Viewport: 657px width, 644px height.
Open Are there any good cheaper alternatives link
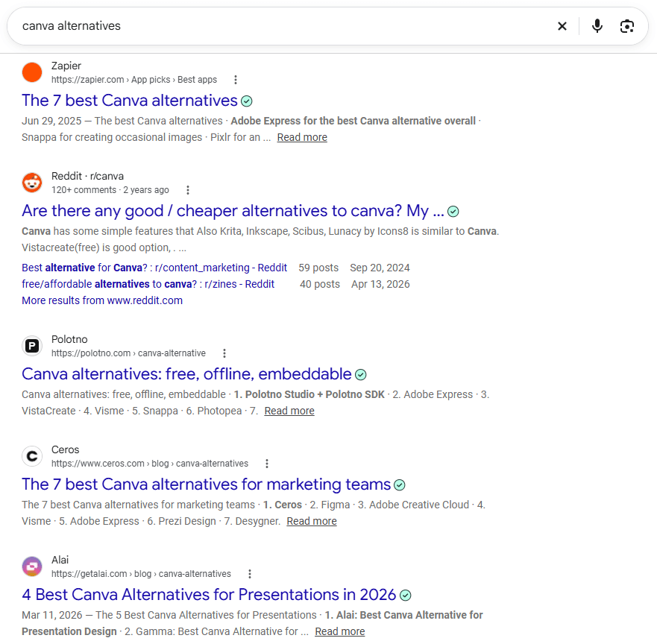(x=233, y=211)
